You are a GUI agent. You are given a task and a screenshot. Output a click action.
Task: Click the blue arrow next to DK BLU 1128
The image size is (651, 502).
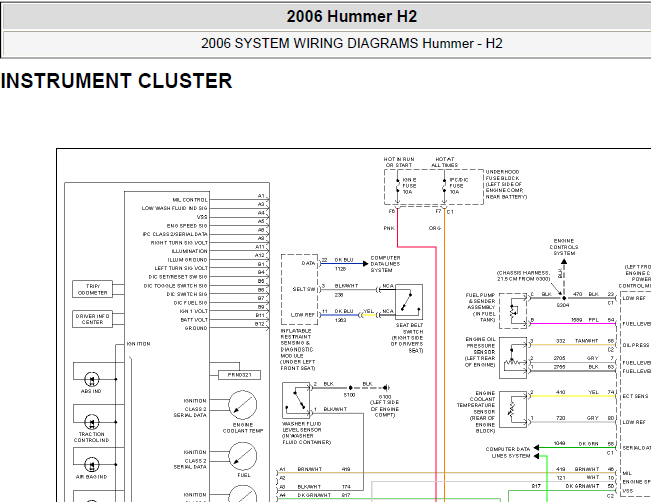pyautogui.click(x=366, y=264)
